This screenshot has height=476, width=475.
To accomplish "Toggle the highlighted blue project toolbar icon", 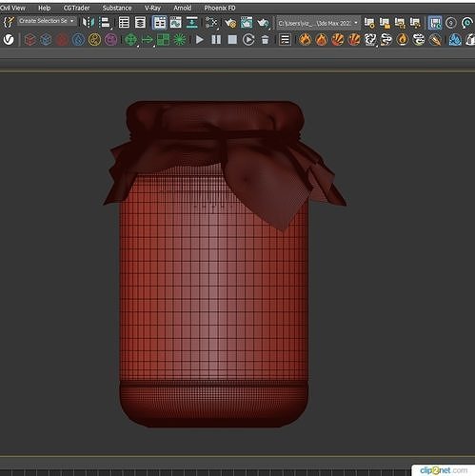I will 434,23.
